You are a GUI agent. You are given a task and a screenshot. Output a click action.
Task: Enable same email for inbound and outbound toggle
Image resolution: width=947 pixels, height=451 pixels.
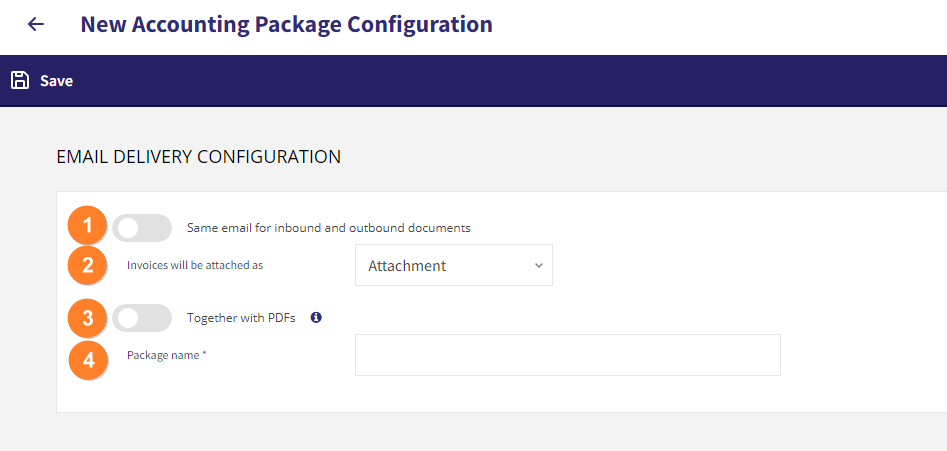pyautogui.click(x=142, y=228)
